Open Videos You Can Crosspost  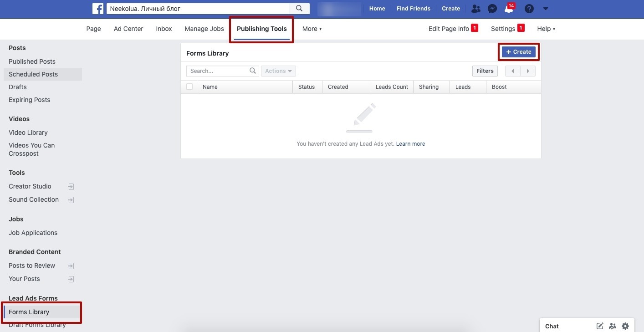click(x=32, y=149)
